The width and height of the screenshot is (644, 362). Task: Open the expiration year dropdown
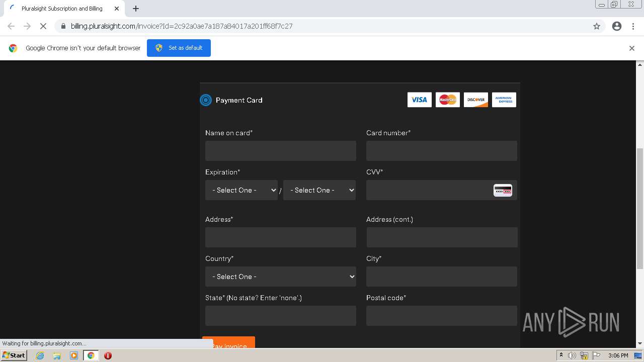pyautogui.click(x=319, y=190)
